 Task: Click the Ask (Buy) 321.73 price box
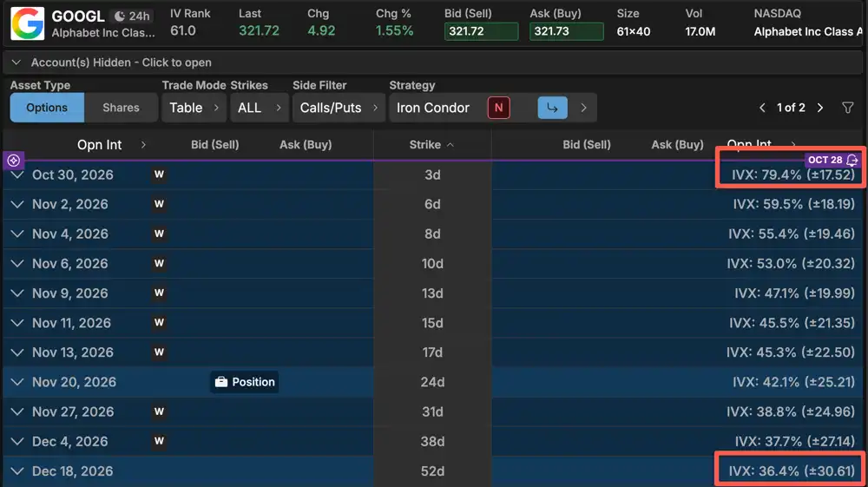[x=566, y=31]
